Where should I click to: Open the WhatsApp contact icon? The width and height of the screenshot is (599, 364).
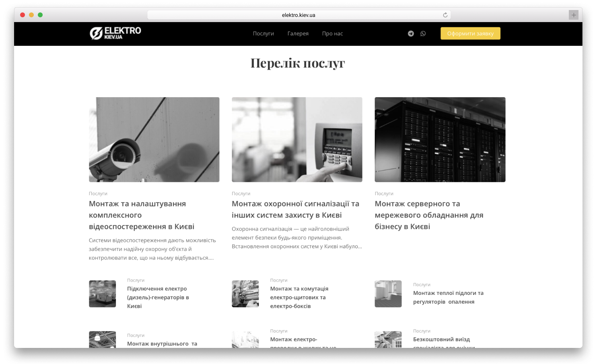(x=423, y=34)
